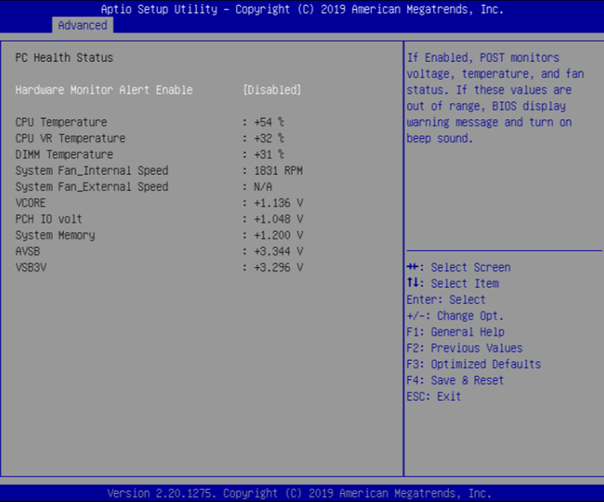
Task: Select the 1831 RPM fan speed value
Action: 276,171
